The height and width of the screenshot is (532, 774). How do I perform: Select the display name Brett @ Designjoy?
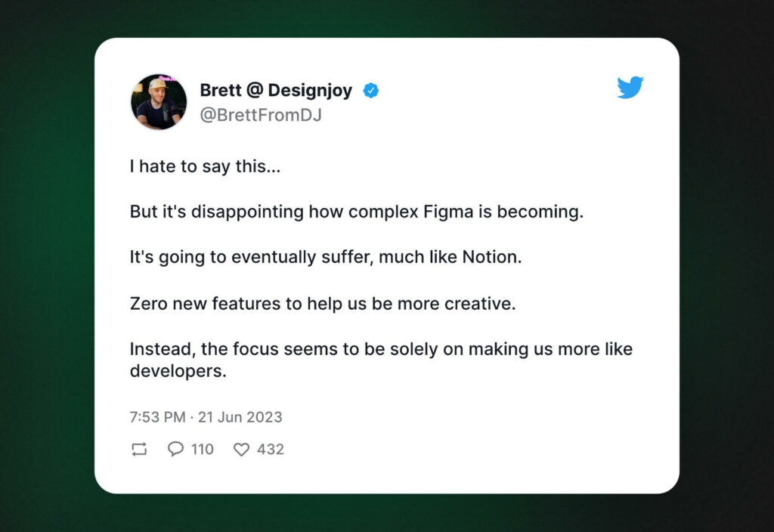pos(275,90)
